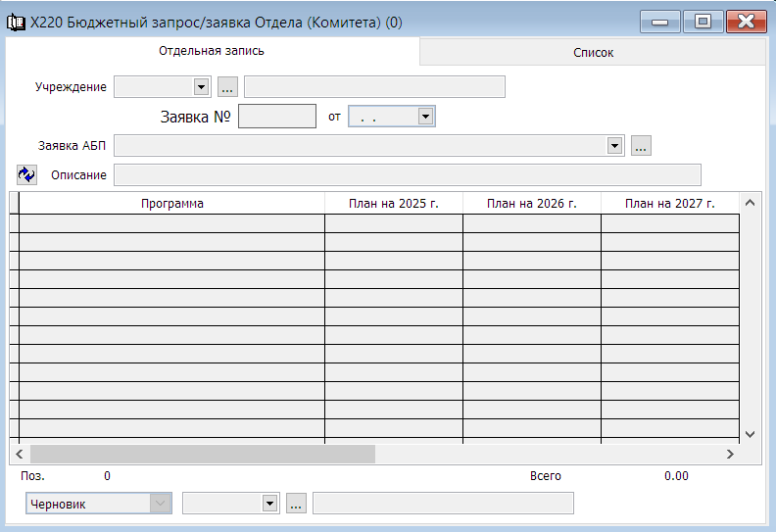This screenshot has height=532, width=776.
Task: Open the Черновик status dropdown
Action: pyautogui.click(x=159, y=503)
